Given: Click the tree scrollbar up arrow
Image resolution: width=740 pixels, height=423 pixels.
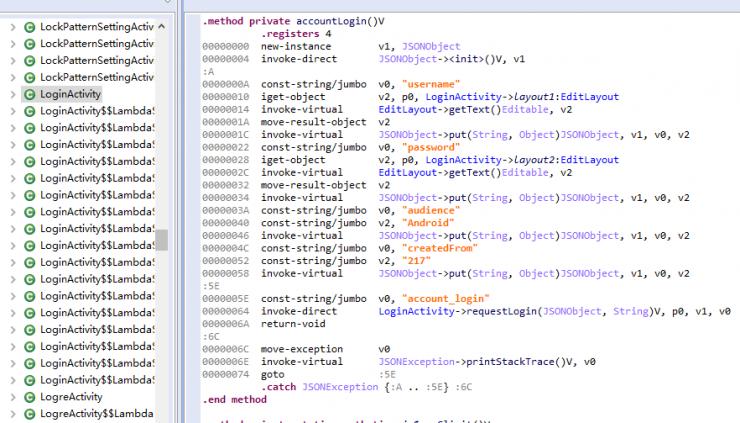Looking at the screenshot, I should (x=162, y=26).
